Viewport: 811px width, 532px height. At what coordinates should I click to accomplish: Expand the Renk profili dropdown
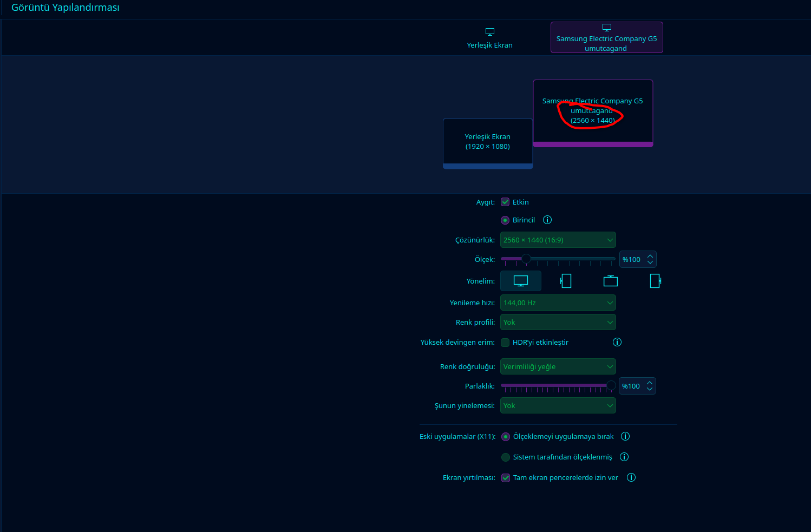point(558,322)
